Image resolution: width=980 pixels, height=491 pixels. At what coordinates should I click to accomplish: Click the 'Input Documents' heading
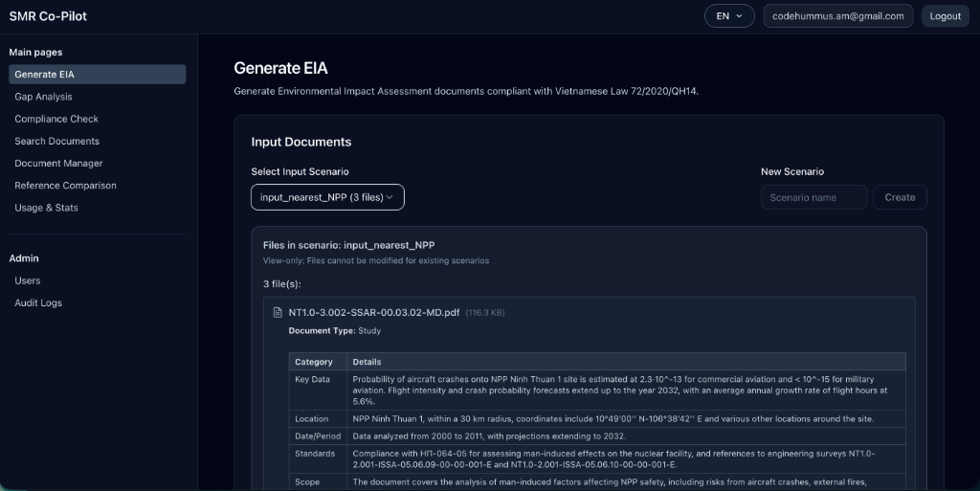301,142
